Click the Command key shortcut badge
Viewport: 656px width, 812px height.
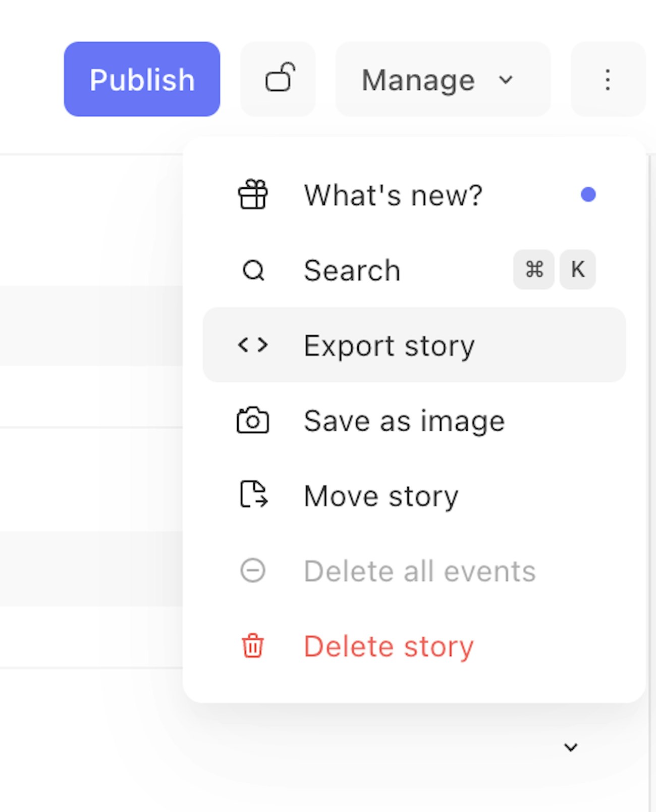tap(534, 269)
